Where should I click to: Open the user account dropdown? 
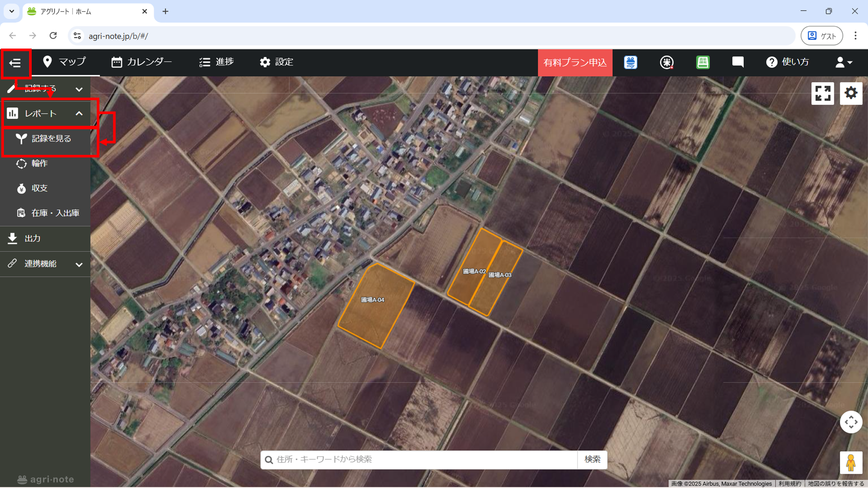(844, 62)
